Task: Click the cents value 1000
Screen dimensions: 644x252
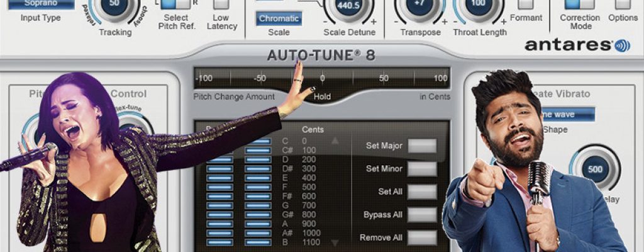Action: [311, 233]
